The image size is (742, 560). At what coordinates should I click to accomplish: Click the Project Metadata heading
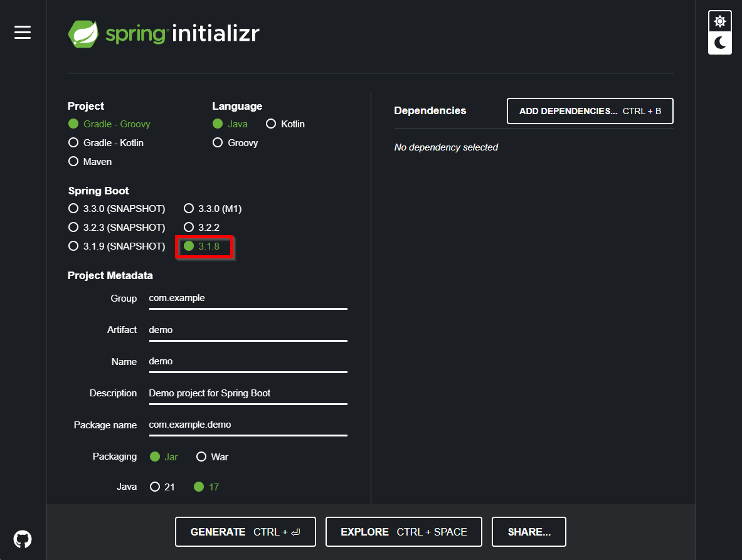[x=110, y=276]
